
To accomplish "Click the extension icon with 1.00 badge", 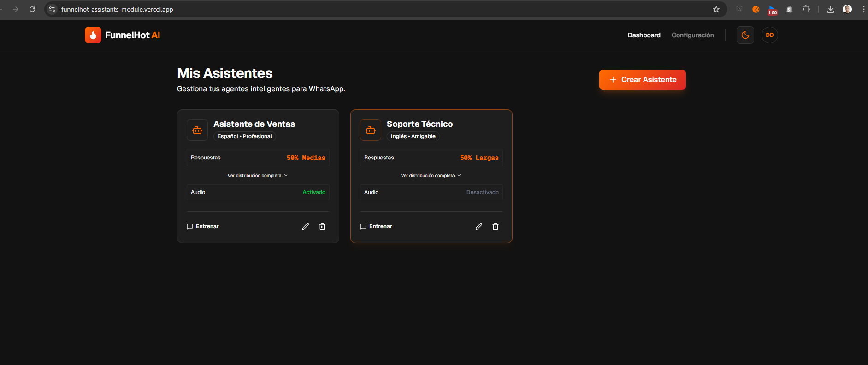I will [773, 10].
